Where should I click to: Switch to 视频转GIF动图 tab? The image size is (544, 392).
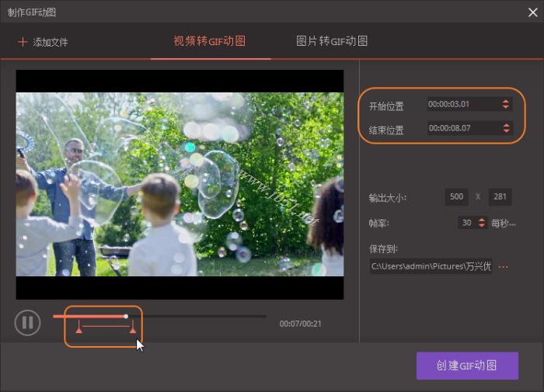(210, 41)
